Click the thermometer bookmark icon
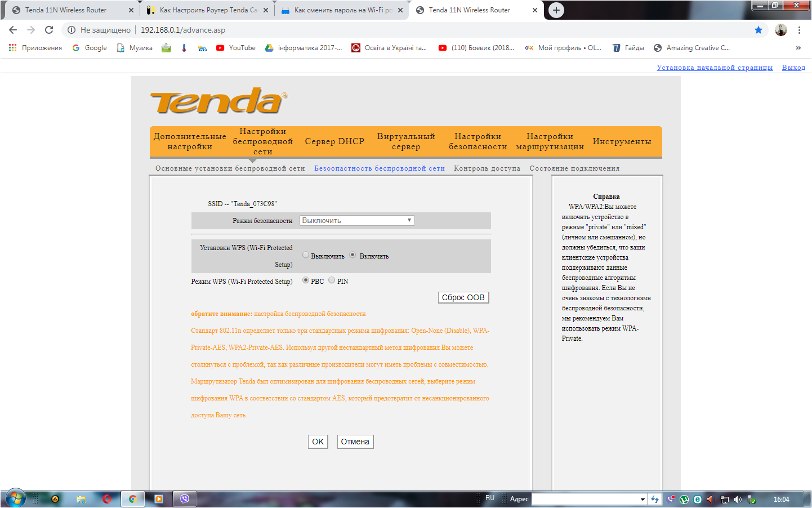The height and width of the screenshot is (508, 812). point(184,48)
